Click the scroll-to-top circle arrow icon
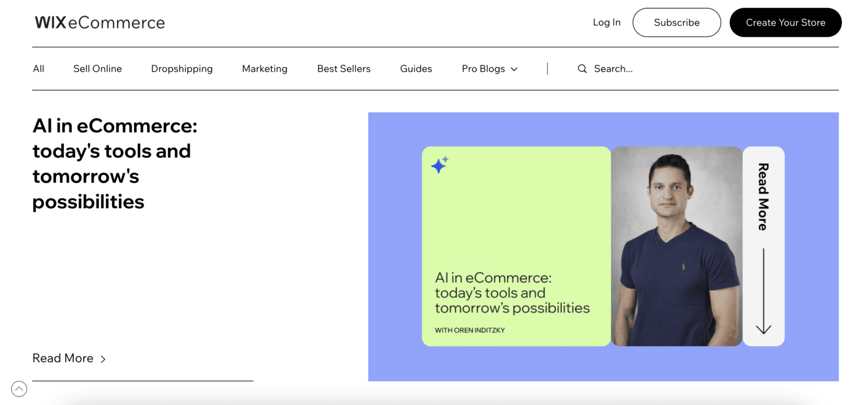868x405 pixels. tap(19, 389)
